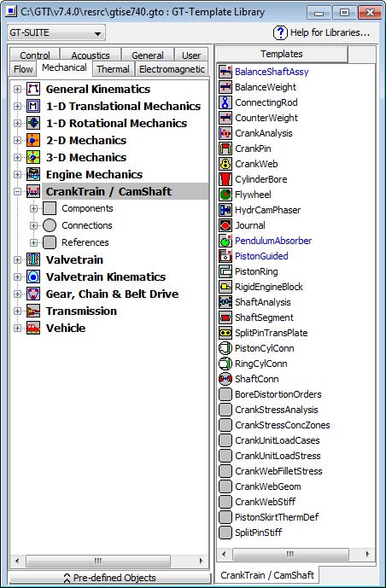386x588 pixels.
Task: Click the CrankWeb template icon
Action: pos(225,164)
